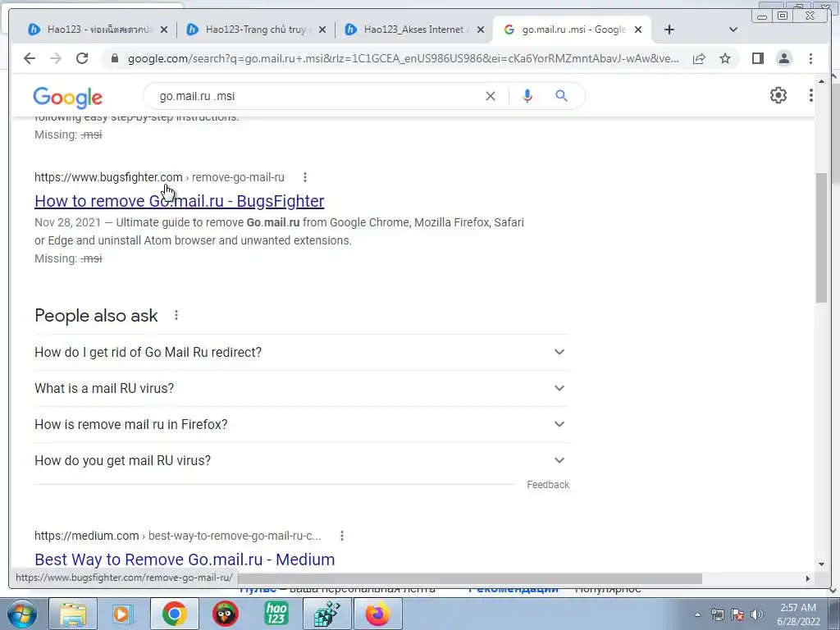Expand 'How do I get rid of Go Mail Ru redirect?'
The image size is (840, 630).
tap(302, 352)
